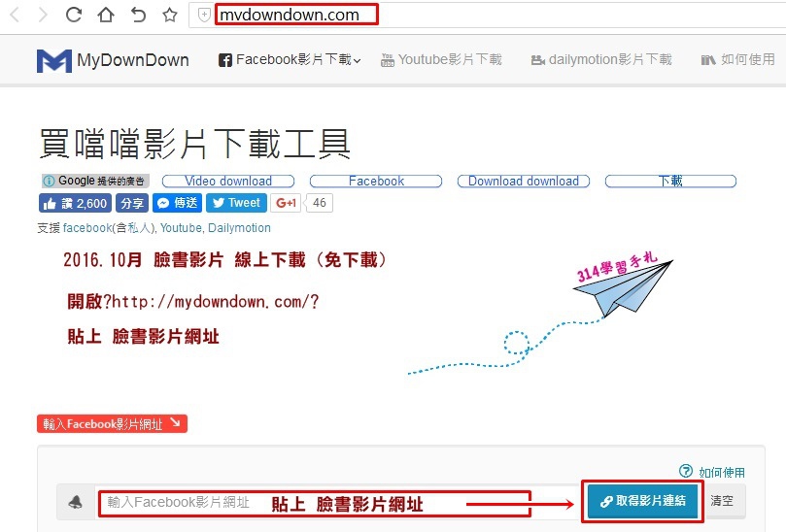Viewport: 786px width, 532px height.
Task: Click the circled question mark help icon
Action: pyautogui.click(x=685, y=471)
